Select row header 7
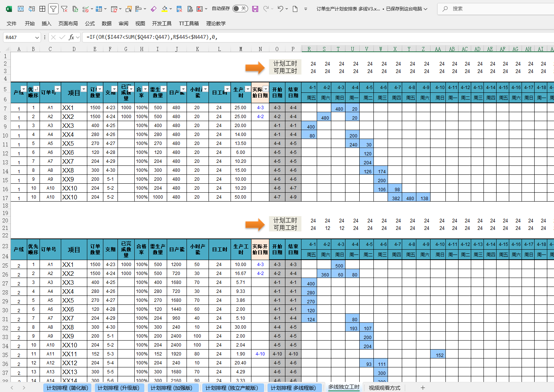The image size is (554, 392). [x=5, y=108]
